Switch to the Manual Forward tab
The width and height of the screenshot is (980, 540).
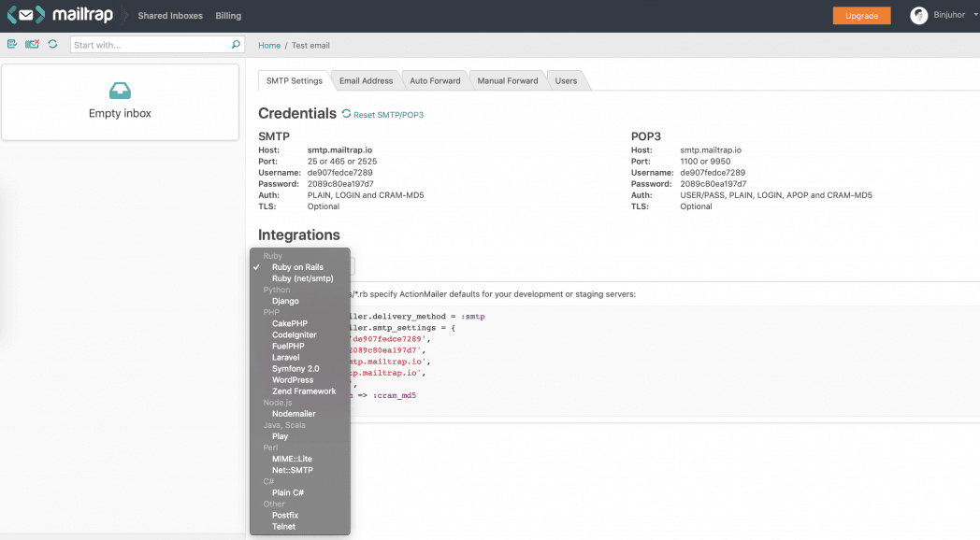click(x=508, y=80)
